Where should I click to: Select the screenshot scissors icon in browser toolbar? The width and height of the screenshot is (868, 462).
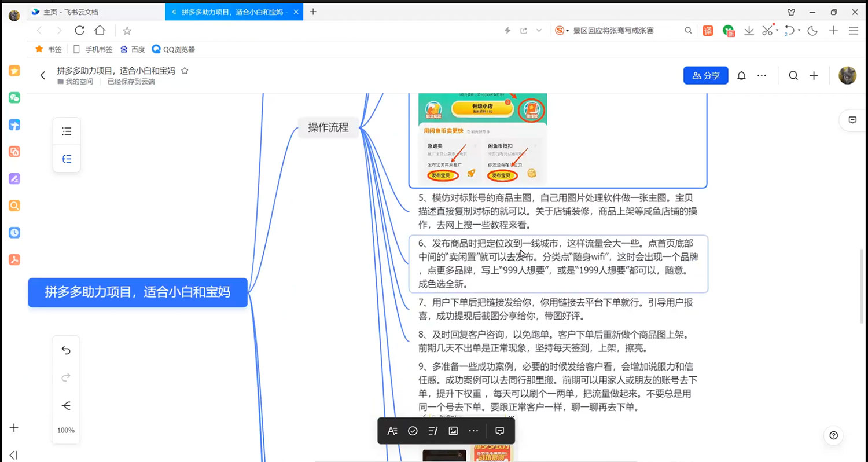767,31
